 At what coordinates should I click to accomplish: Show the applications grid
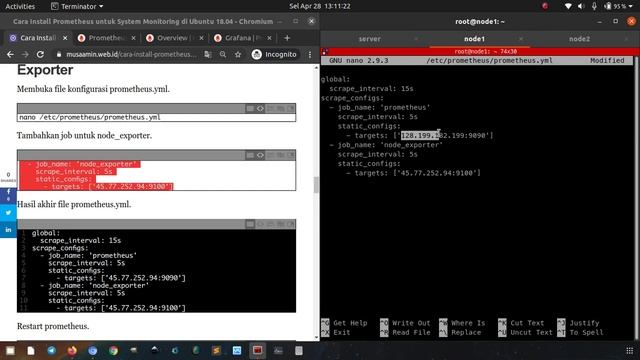(629, 351)
